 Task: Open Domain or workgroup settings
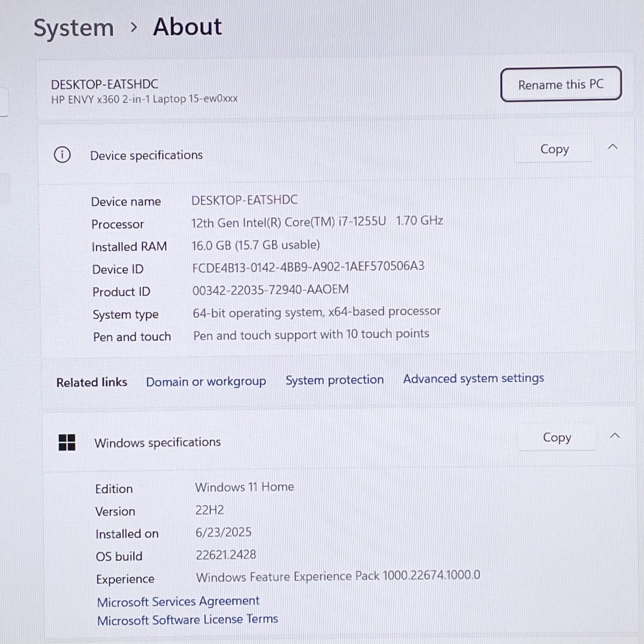[206, 381]
